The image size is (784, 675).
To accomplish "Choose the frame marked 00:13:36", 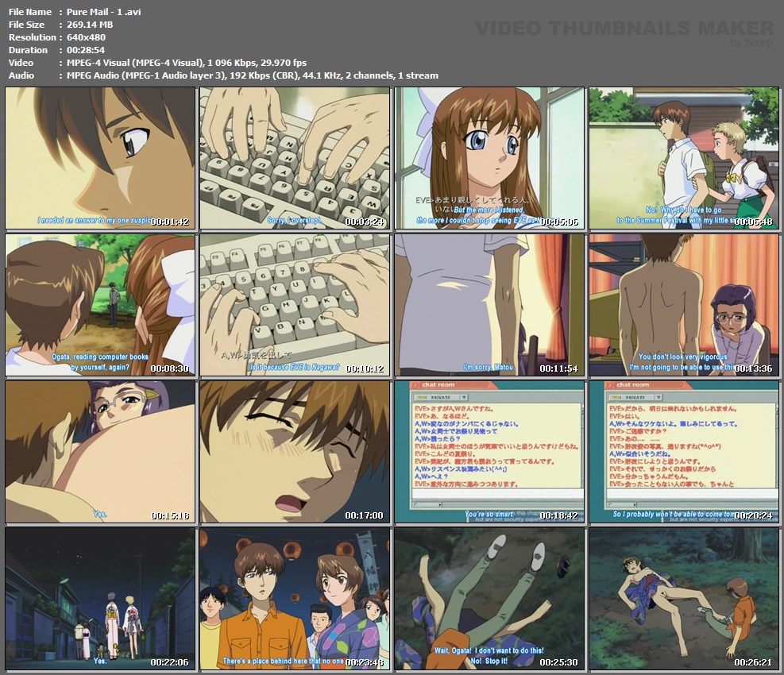I will point(684,305).
